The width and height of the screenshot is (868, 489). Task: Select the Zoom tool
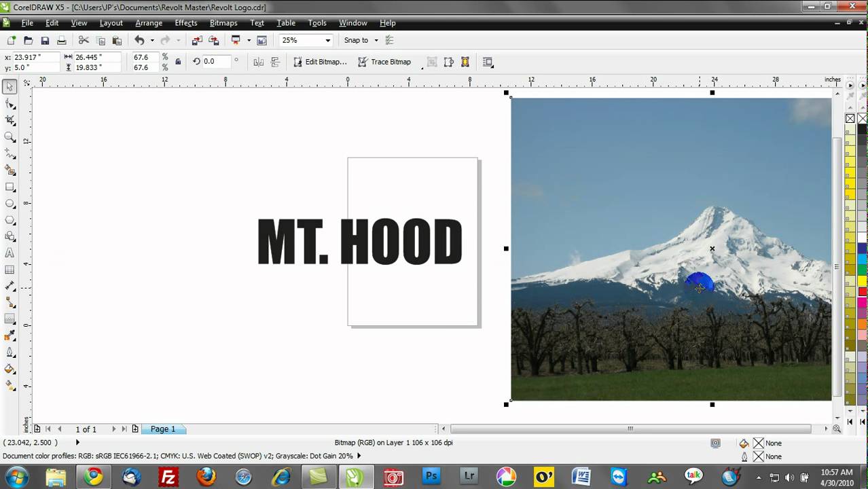click(10, 137)
